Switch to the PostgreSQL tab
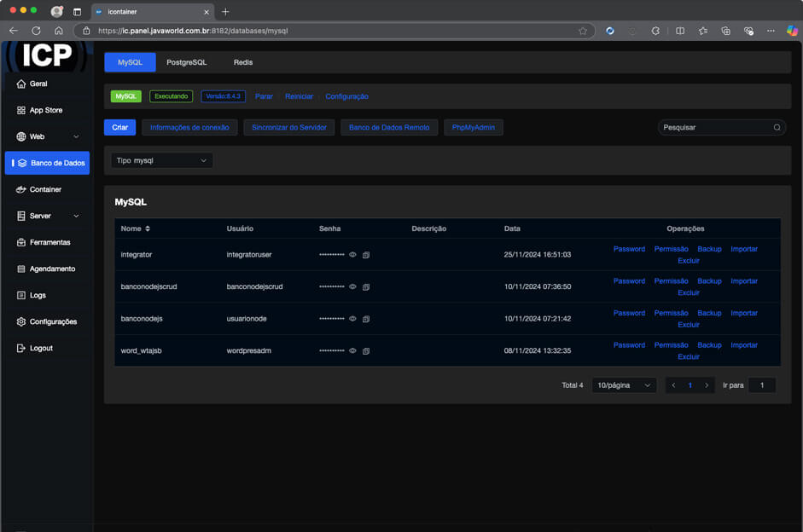The height and width of the screenshot is (532, 803). tap(186, 62)
